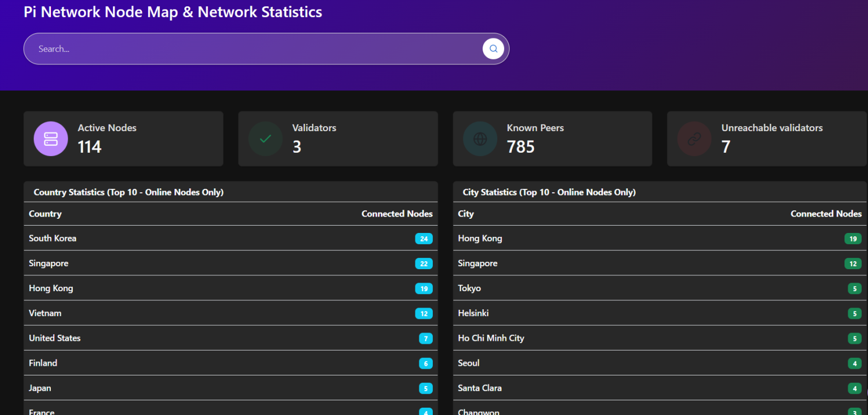Click the Country column header
The image size is (868, 415).
[x=45, y=214]
